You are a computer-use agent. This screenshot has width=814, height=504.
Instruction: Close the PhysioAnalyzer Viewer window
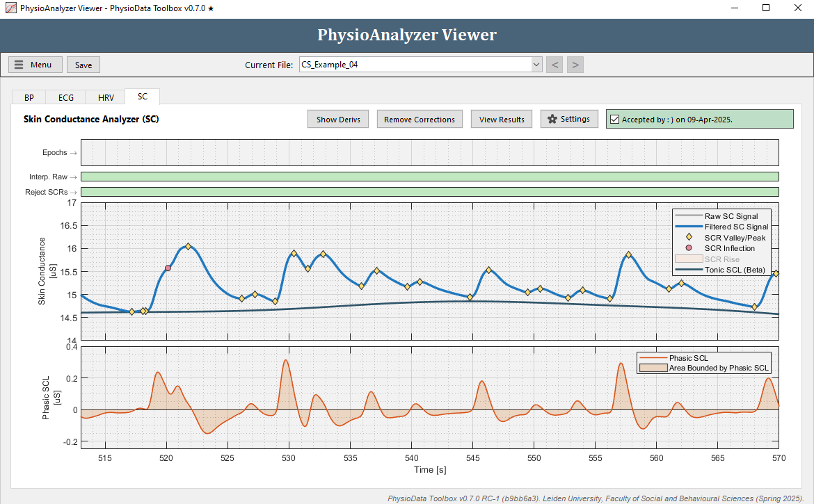click(x=798, y=8)
